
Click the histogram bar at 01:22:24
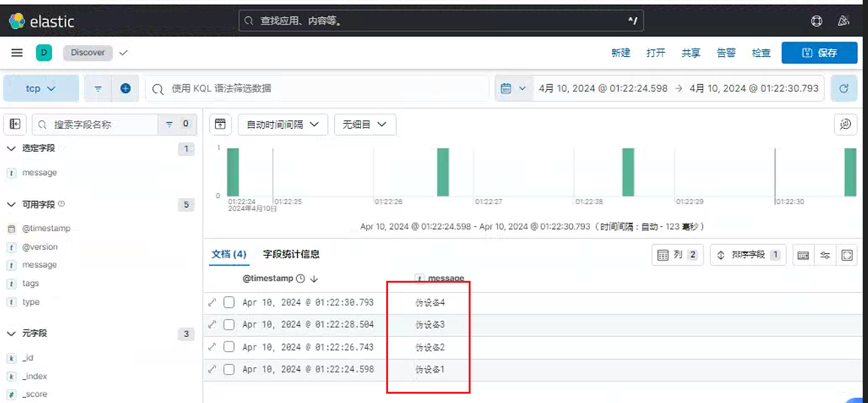(x=233, y=172)
